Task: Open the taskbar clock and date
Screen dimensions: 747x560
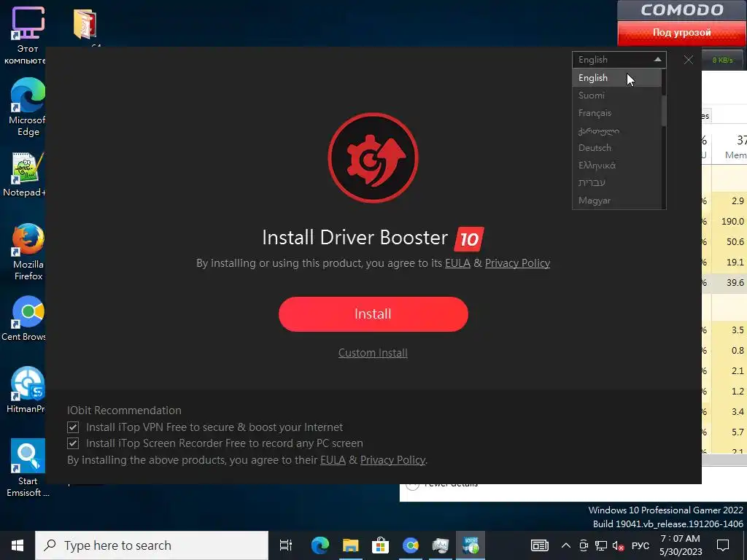Action: point(681,545)
